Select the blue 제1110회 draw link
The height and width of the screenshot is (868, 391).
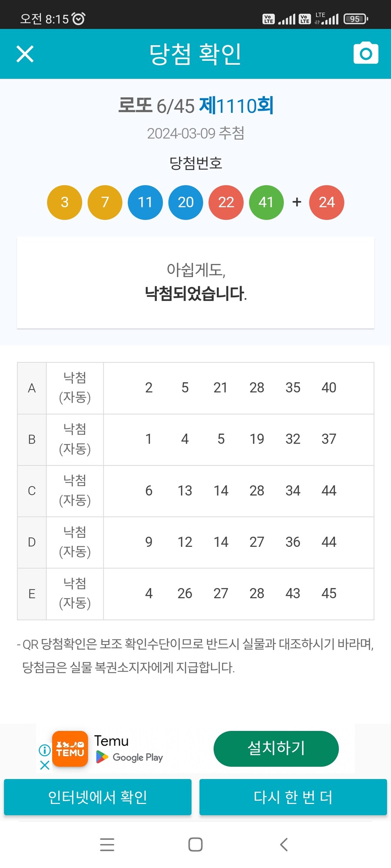[x=237, y=105]
